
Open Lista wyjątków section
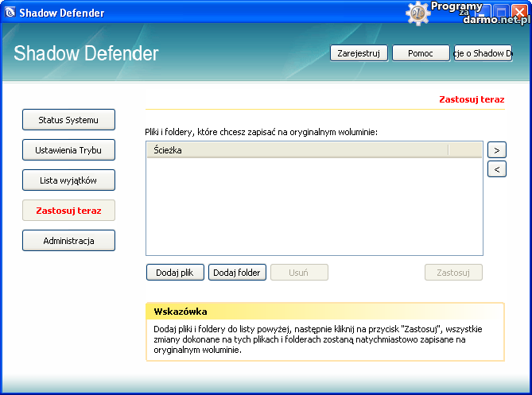click(x=68, y=180)
